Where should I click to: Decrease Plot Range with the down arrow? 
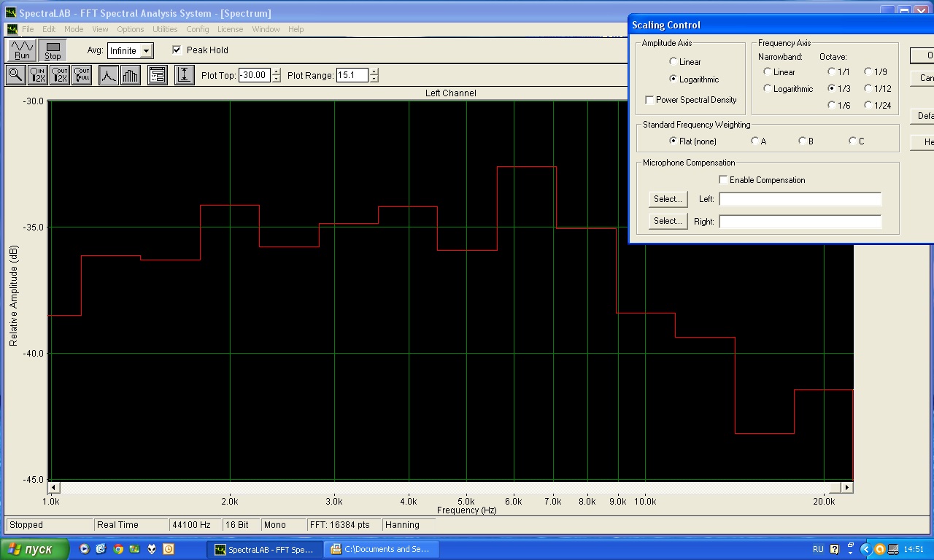point(374,79)
